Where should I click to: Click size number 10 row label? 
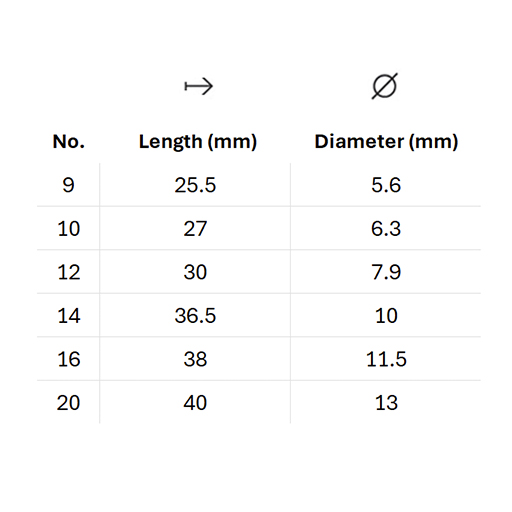[69, 229]
